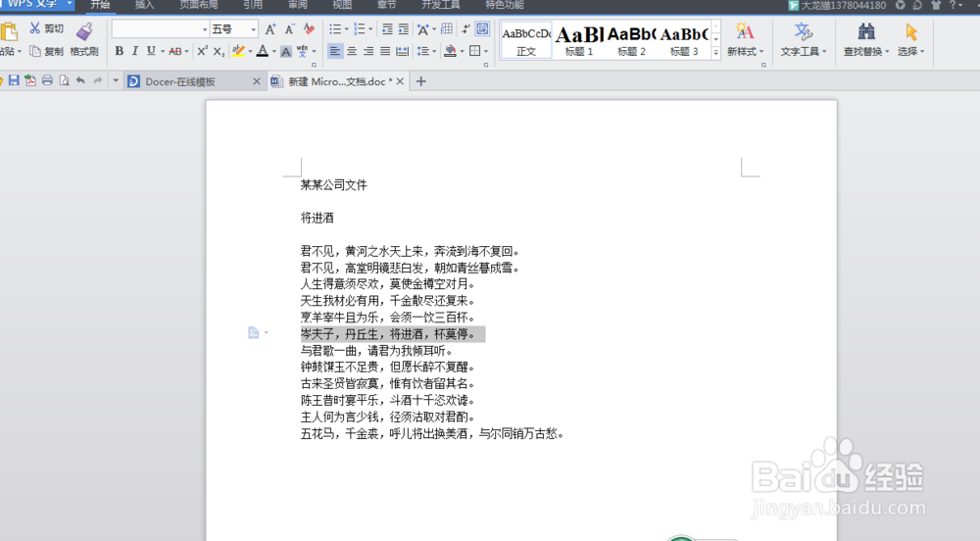The image size is (980, 541).
Task: Close the Docer-在线模板 tab
Action: (x=256, y=81)
